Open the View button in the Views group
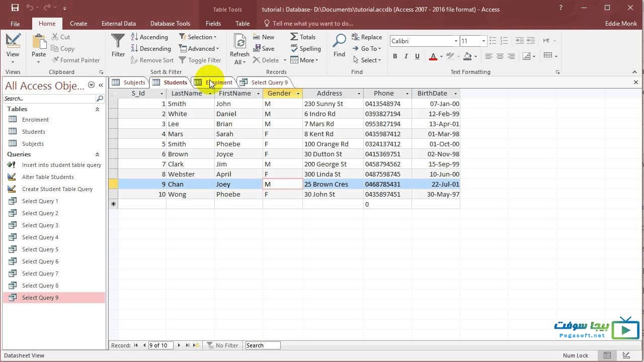Screen dimensions: 644x362 tap(13, 49)
